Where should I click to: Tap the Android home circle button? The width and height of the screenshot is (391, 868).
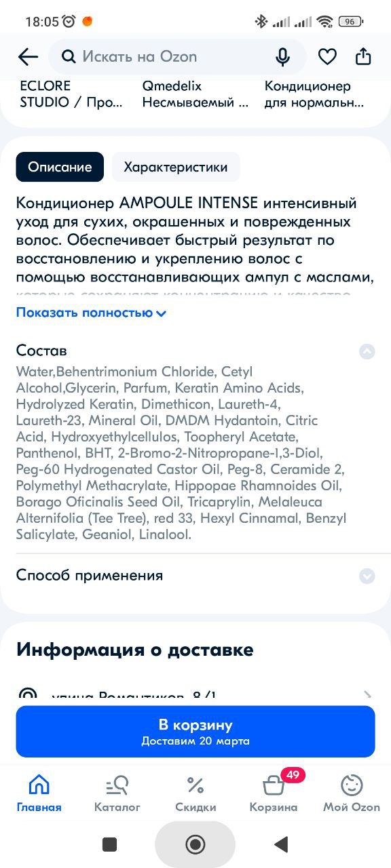195,844
